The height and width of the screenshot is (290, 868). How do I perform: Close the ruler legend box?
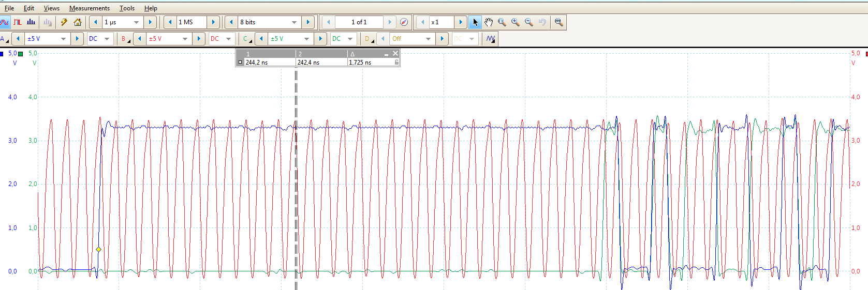tap(395, 53)
